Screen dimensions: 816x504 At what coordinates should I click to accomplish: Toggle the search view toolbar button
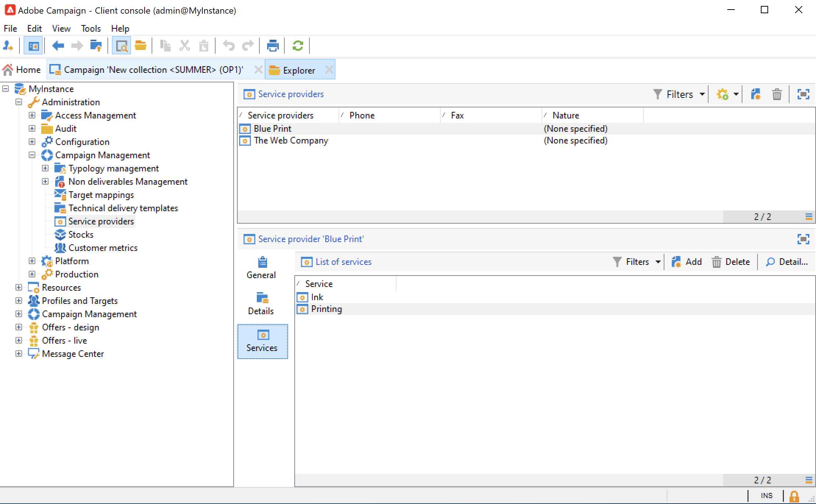(121, 46)
